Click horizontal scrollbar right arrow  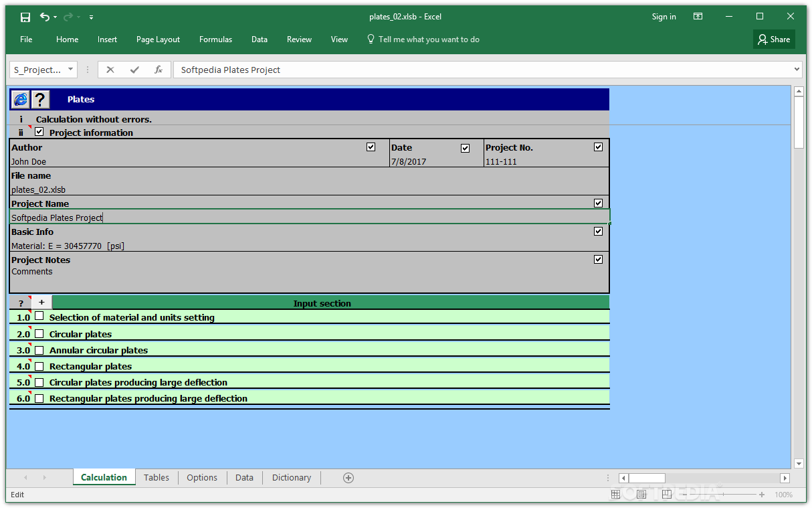tap(785, 478)
